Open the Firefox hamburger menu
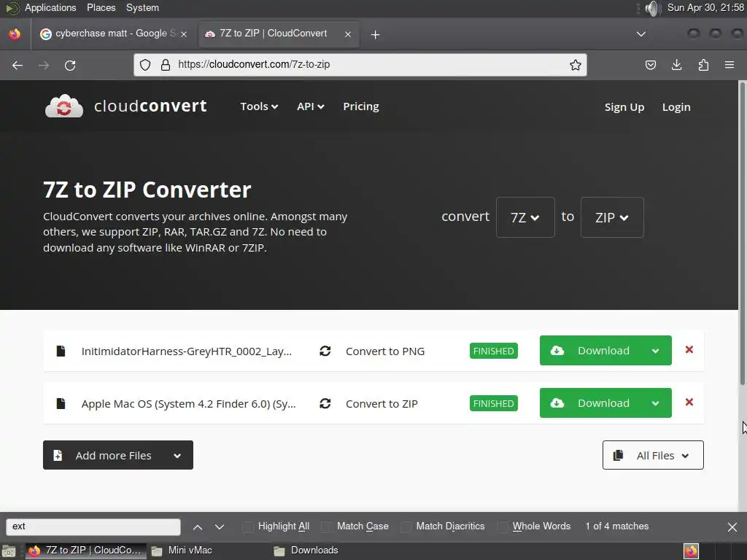 (729, 65)
